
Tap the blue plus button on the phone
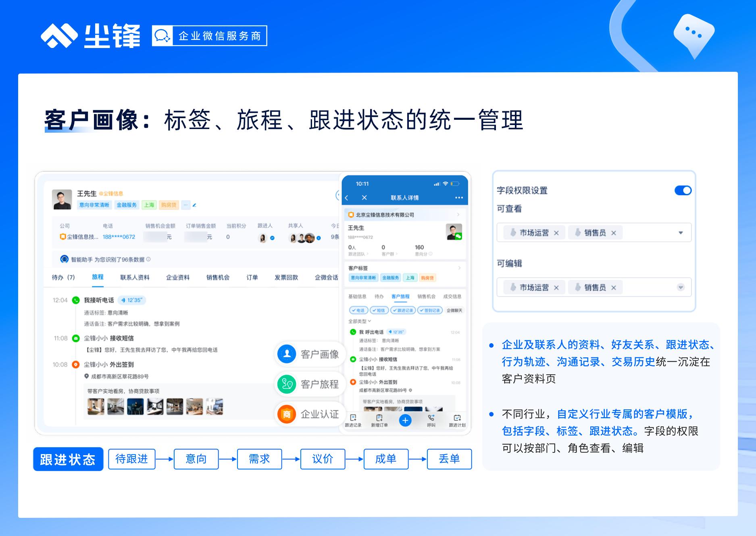coord(405,420)
